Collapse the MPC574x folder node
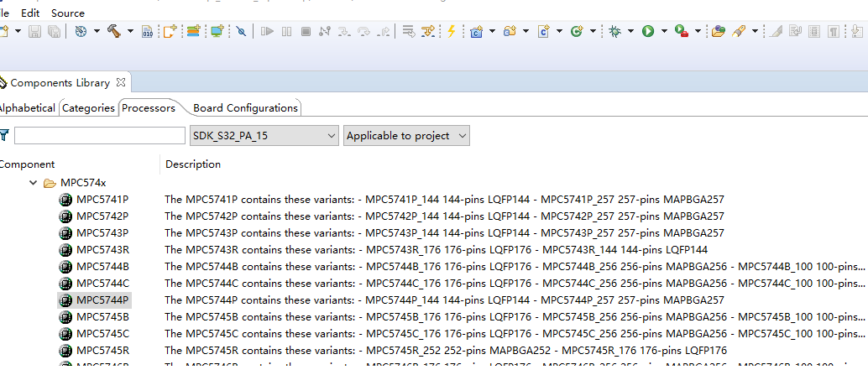 (34, 183)
